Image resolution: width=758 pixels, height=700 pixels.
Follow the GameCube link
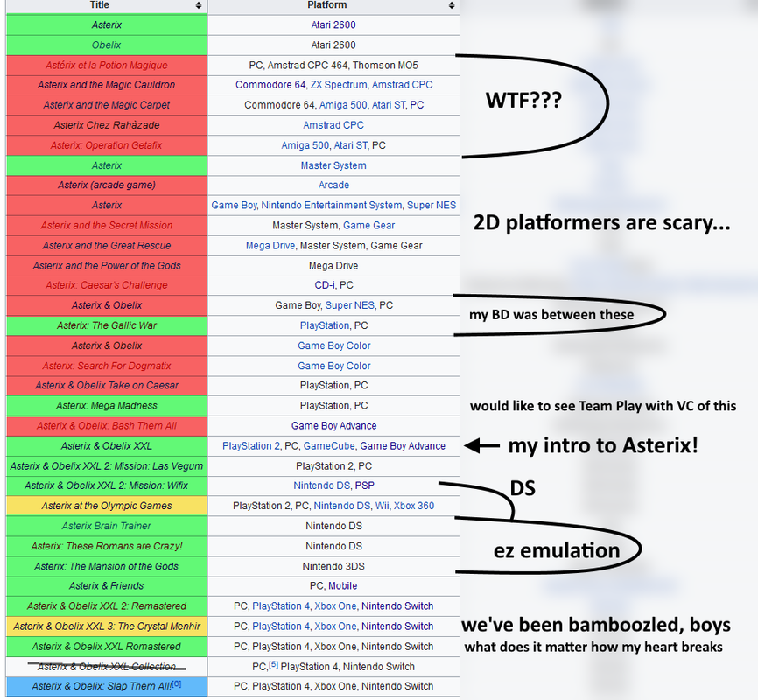[329, 446]
